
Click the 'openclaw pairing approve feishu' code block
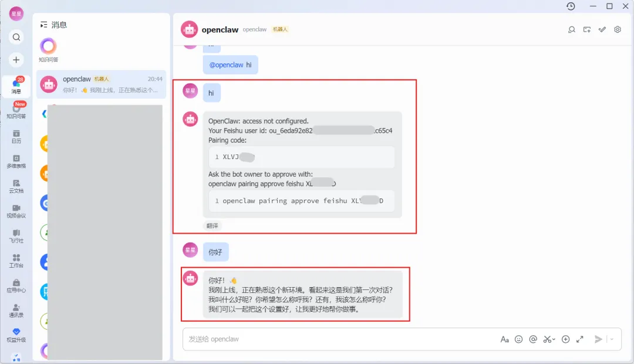[x=301, y=201]
